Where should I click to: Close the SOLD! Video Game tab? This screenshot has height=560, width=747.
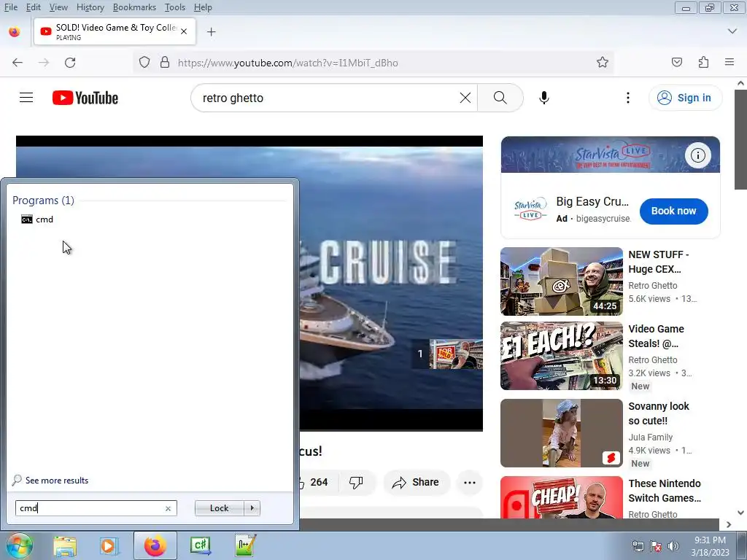pos(184,31)
